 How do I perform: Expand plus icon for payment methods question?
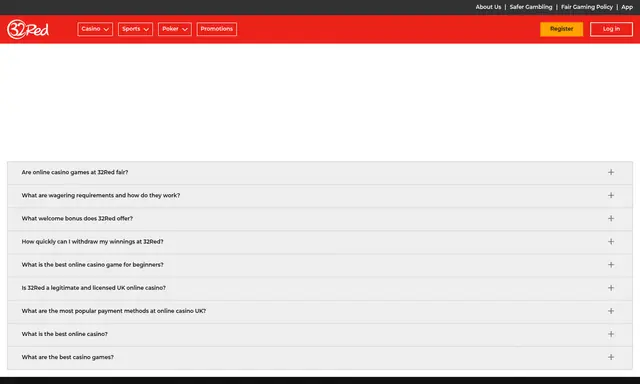[611, 311]
